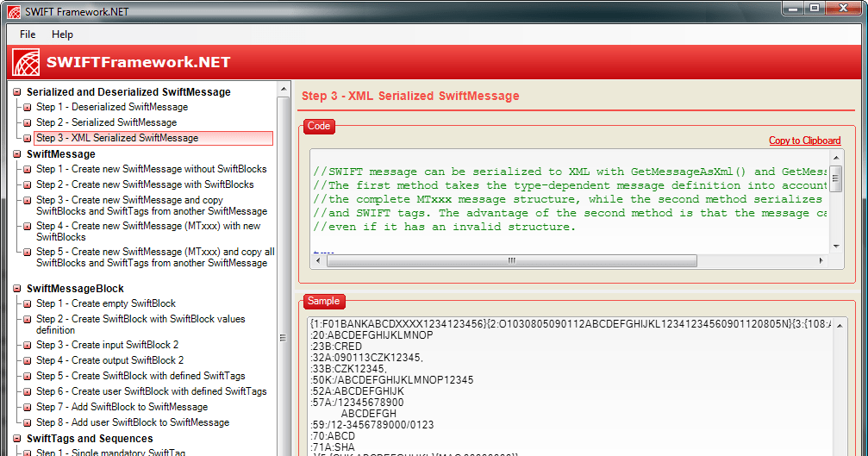Click the tree panel scroll up arrow
868x456 pixels.
[284, 89]
